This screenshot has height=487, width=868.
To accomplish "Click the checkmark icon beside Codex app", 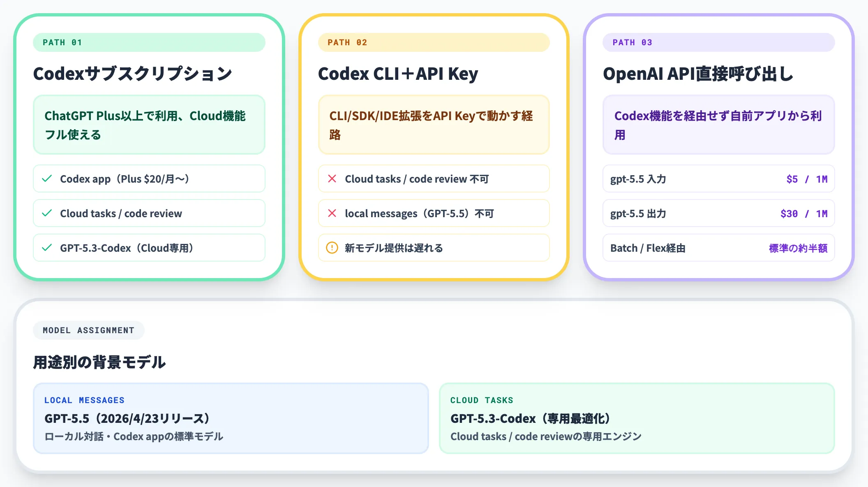I will click(47, 179).
